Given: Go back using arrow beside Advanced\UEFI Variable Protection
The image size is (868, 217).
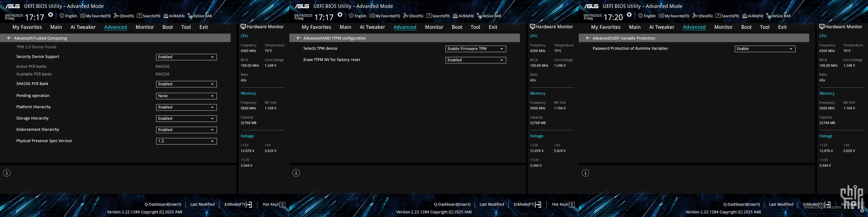Looking at the screenshot, I should point(588,38).
